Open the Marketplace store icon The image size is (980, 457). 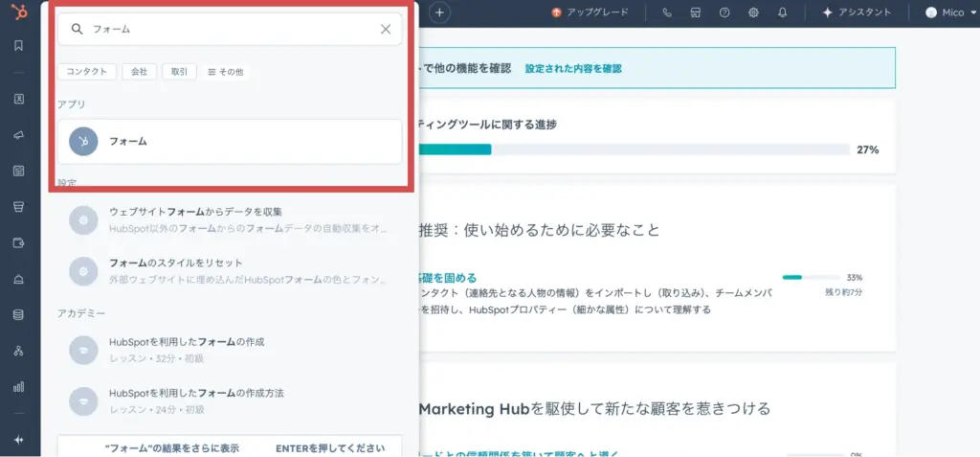pyautogui.click(x=696, y=12)
